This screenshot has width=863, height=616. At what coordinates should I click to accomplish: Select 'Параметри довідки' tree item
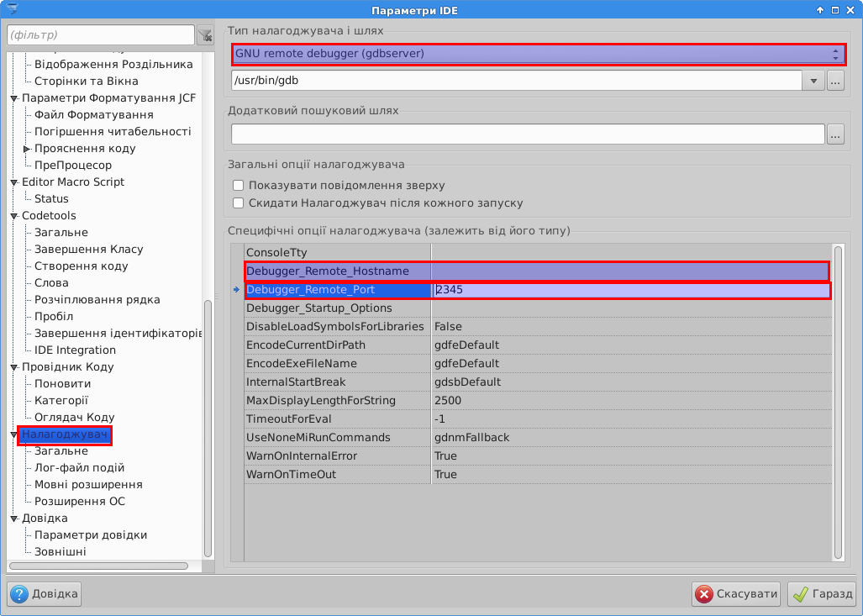point(91,535)
